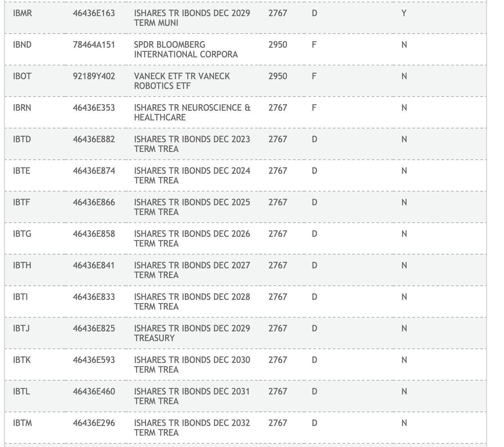Click CUSIP 46436E353
Image resolution: width=504 pixels, height=447 pixels.
(94, 108)
